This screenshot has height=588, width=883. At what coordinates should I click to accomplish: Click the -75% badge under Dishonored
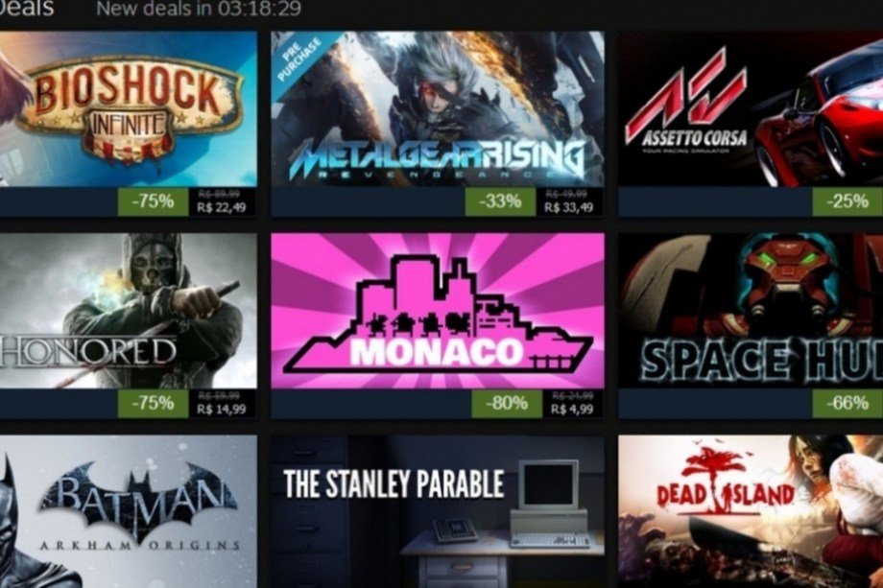coord(154,404)
